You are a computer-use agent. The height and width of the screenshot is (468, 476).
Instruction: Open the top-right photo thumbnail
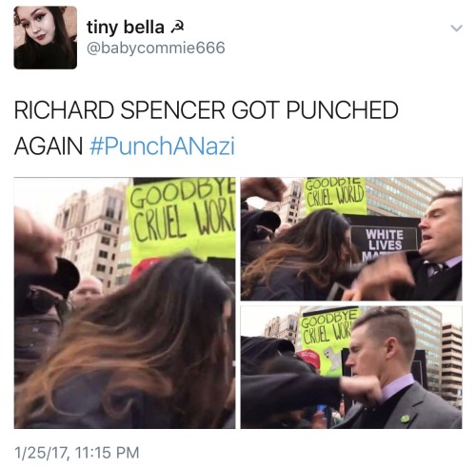tap(351, 239)
